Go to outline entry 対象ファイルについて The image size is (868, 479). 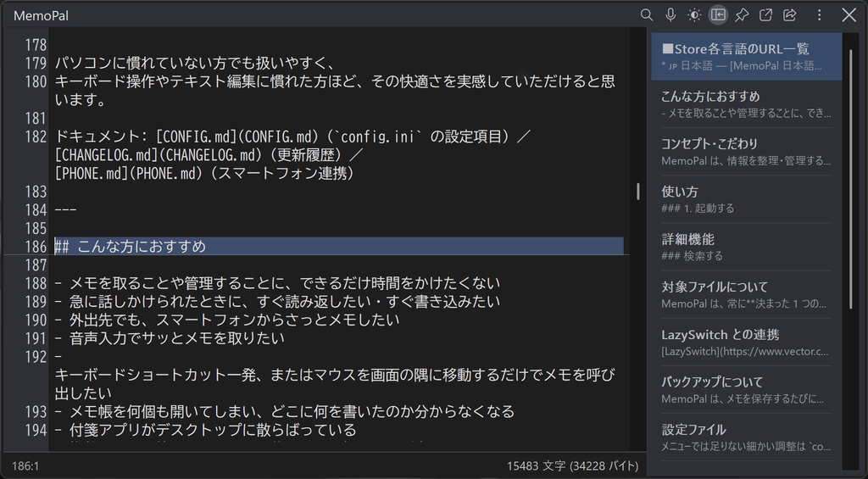(746, 294)
